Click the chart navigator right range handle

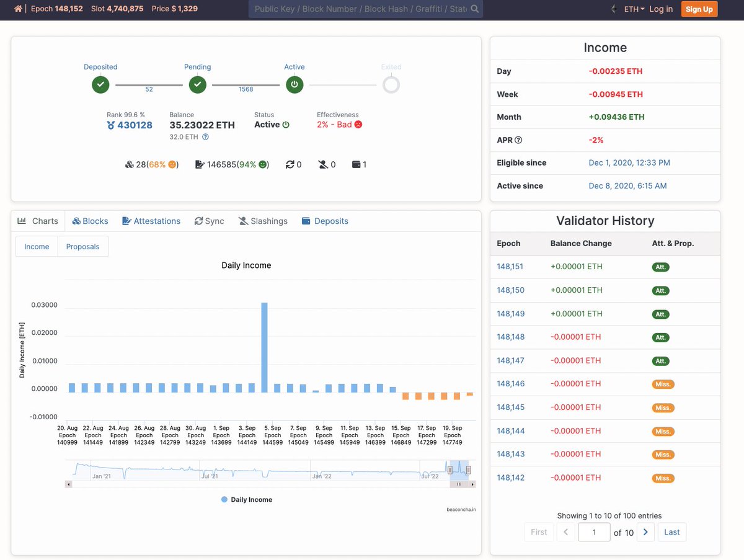pyautogui.click(x=468, y=469)
